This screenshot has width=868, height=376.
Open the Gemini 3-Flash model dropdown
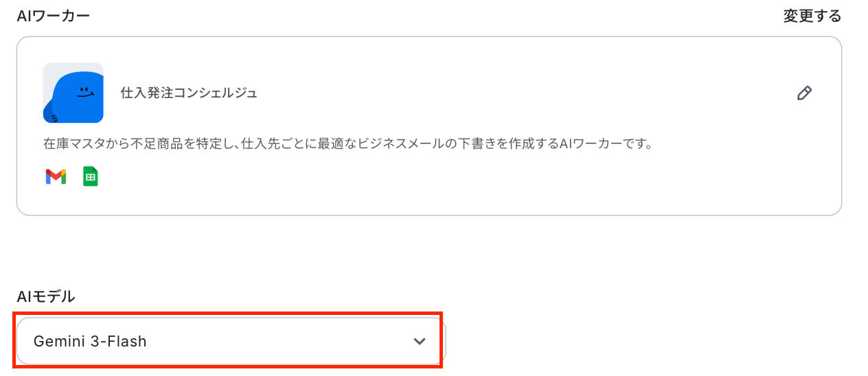(231, 341)
